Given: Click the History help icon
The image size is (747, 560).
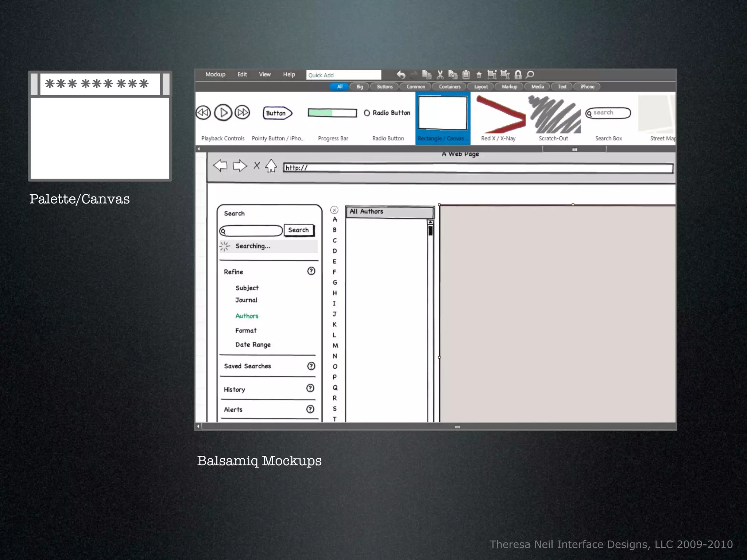Looking at the screenshot, I should pos(310,388).
